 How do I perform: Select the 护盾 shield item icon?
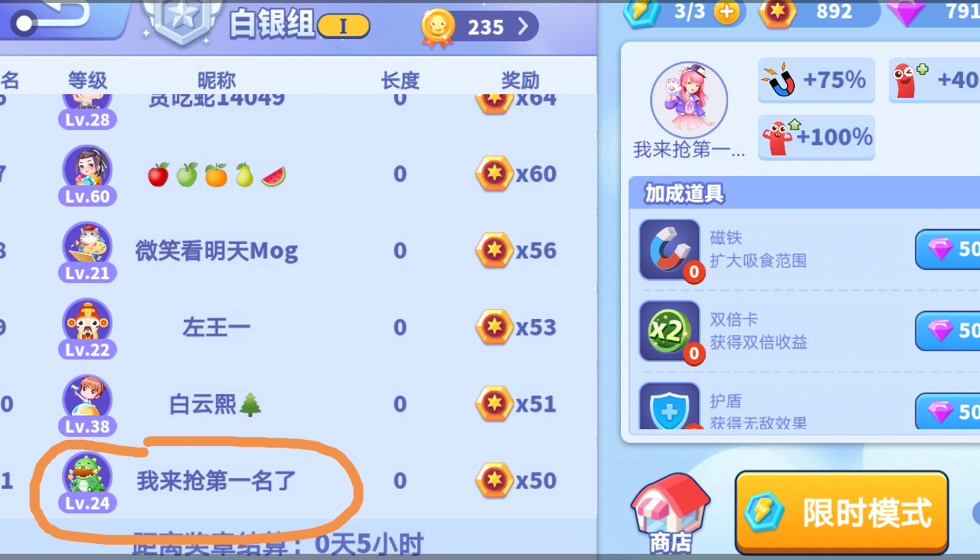click(669, 405)
